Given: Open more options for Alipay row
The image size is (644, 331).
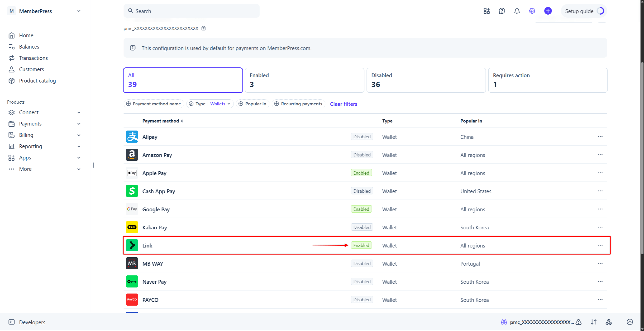Looking at the screenshot, I should tap(600, 137).
